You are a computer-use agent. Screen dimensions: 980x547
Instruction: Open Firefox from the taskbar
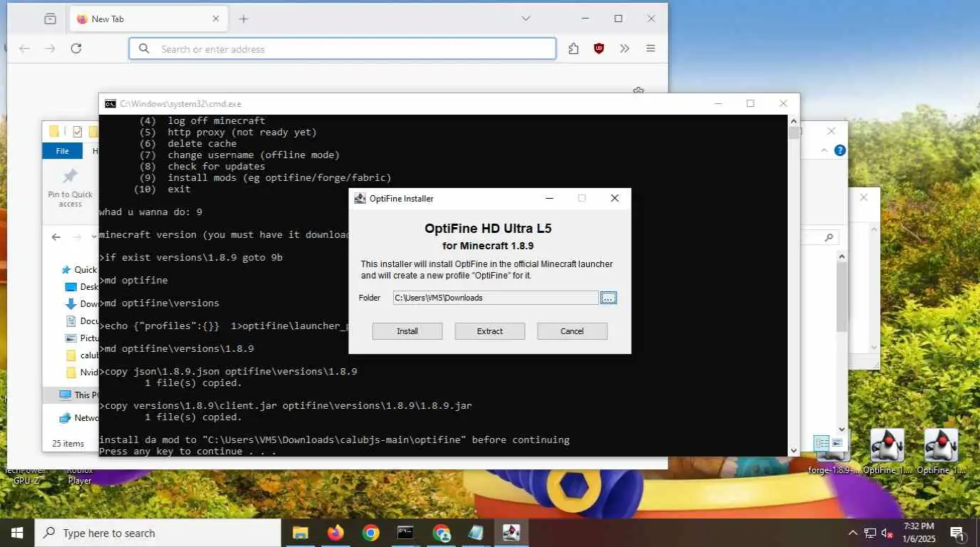(335, 533)
